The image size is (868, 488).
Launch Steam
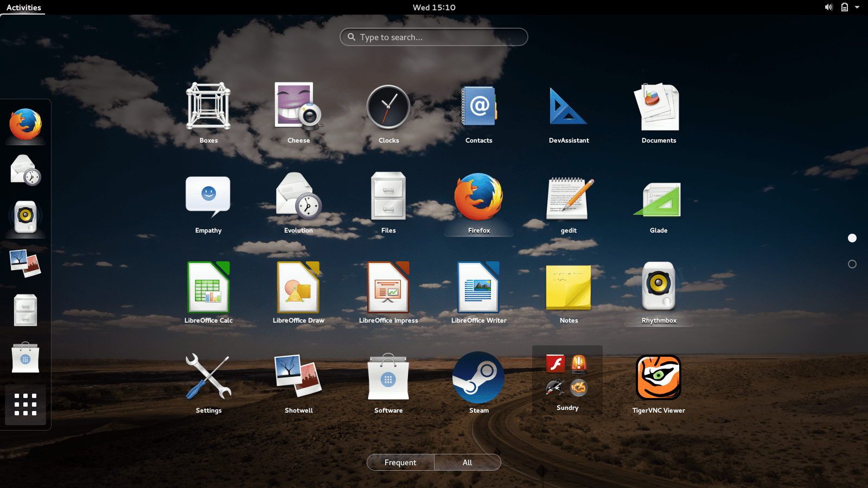(x=478, y=382)
